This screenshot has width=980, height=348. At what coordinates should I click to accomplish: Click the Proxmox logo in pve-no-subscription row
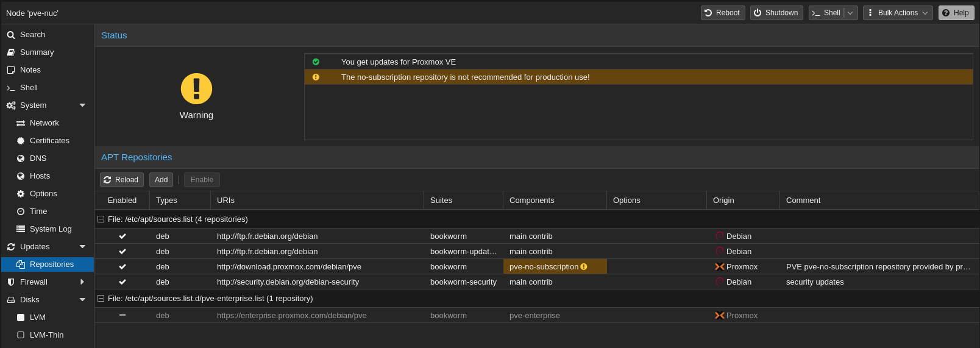click(x=720, y=266)
